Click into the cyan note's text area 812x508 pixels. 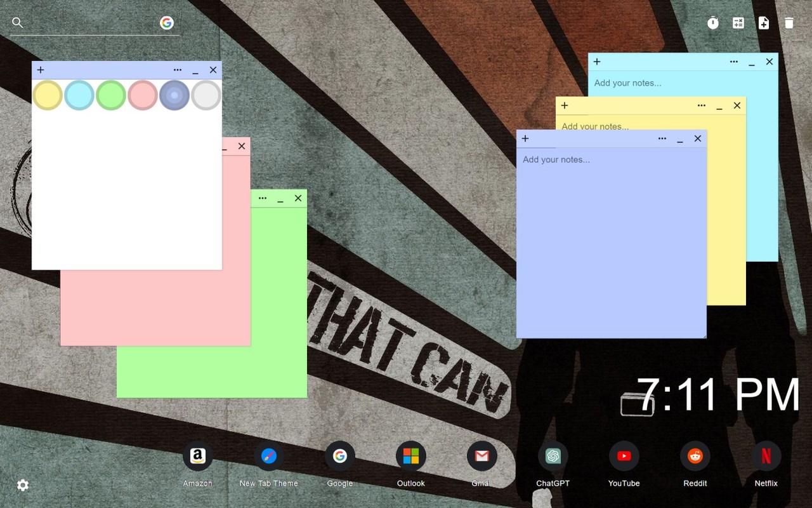coord(683,166)
